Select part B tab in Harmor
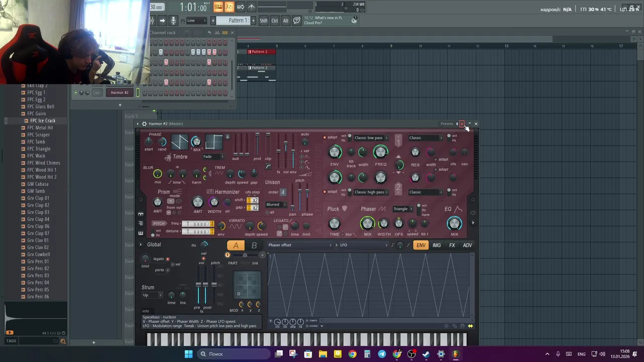 (x=254, y=245)
